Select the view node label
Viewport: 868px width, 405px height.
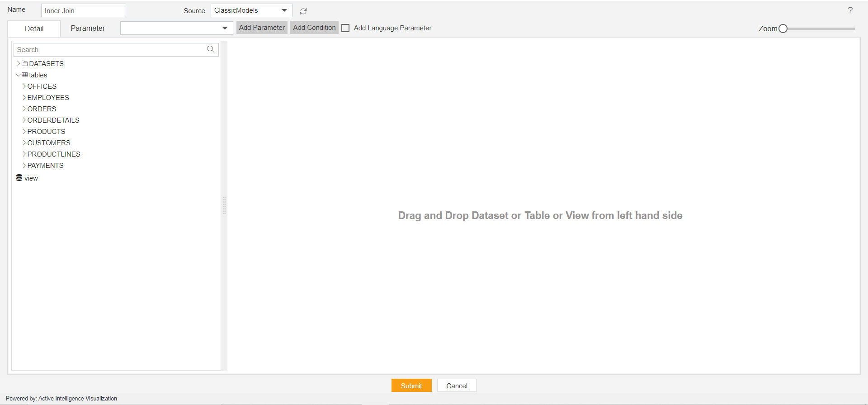click(x=31, y=178)
